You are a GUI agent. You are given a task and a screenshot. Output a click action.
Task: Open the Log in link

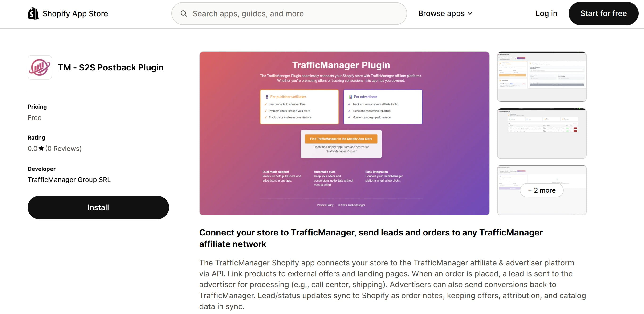coord(546,13)
